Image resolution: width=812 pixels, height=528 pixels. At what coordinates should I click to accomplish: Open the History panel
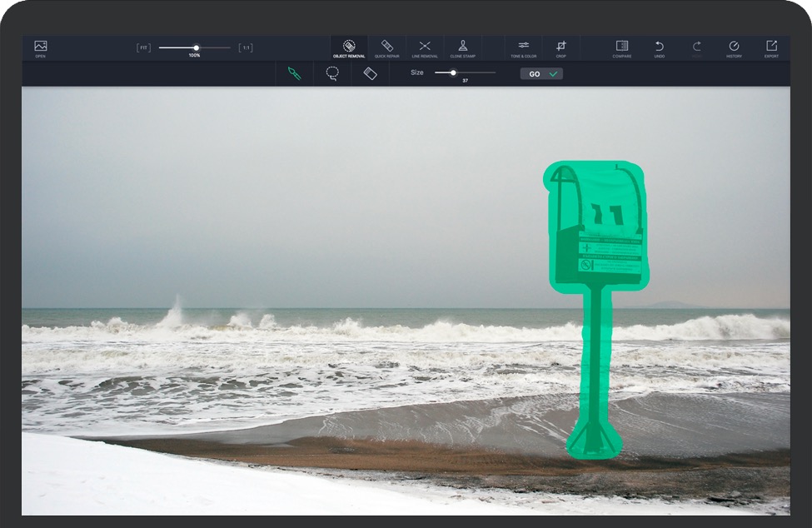pyautogui.click(x=734, y=47)
